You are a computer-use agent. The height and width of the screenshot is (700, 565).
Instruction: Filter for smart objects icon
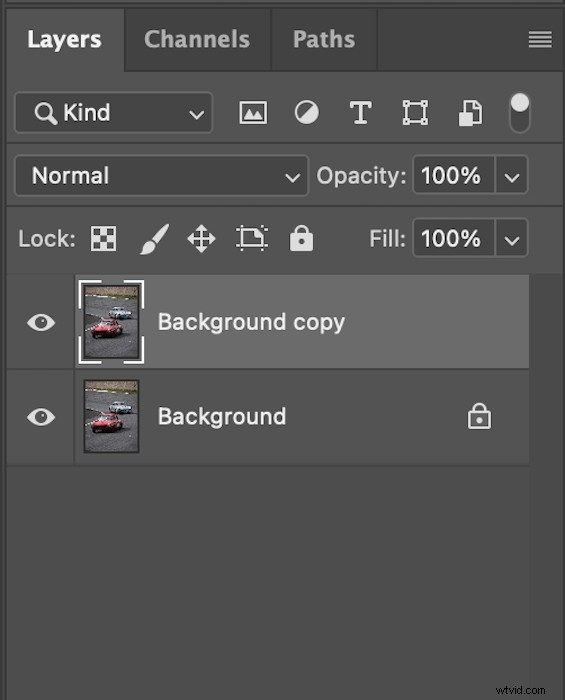click(x=470, y=112)
